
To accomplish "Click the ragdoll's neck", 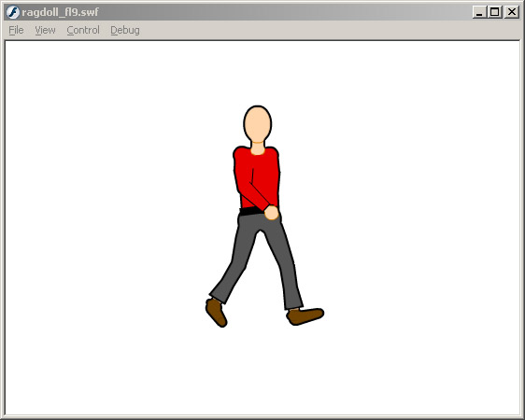I will (x=258, y=147).
